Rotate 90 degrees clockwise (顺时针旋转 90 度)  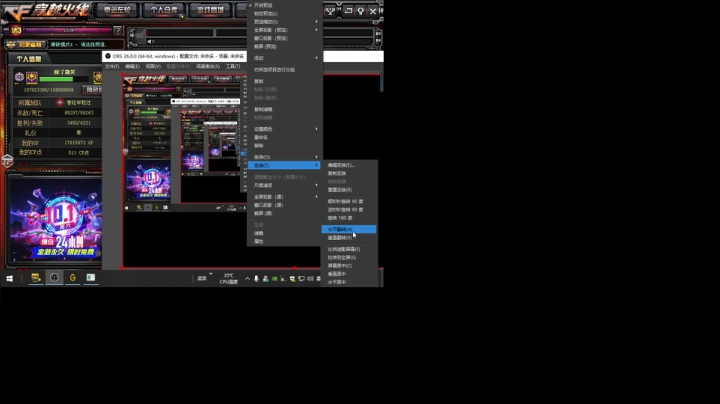(x=349, y=201)
